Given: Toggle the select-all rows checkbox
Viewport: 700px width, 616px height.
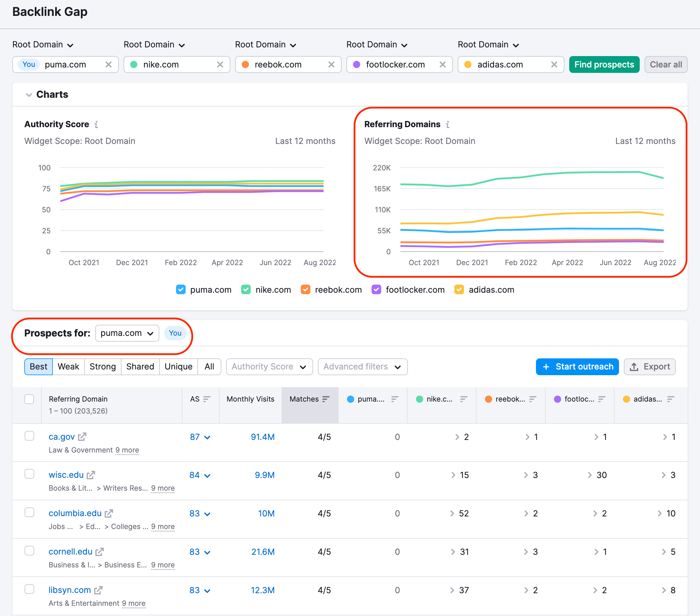Looking at the screenshot, I should pyautogui.click(x=29, y=399).
